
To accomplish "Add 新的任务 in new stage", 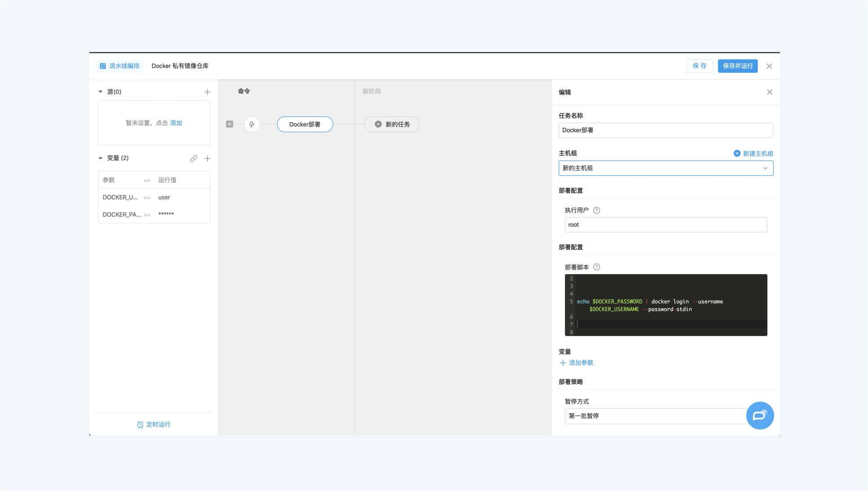I will point(392,124).
